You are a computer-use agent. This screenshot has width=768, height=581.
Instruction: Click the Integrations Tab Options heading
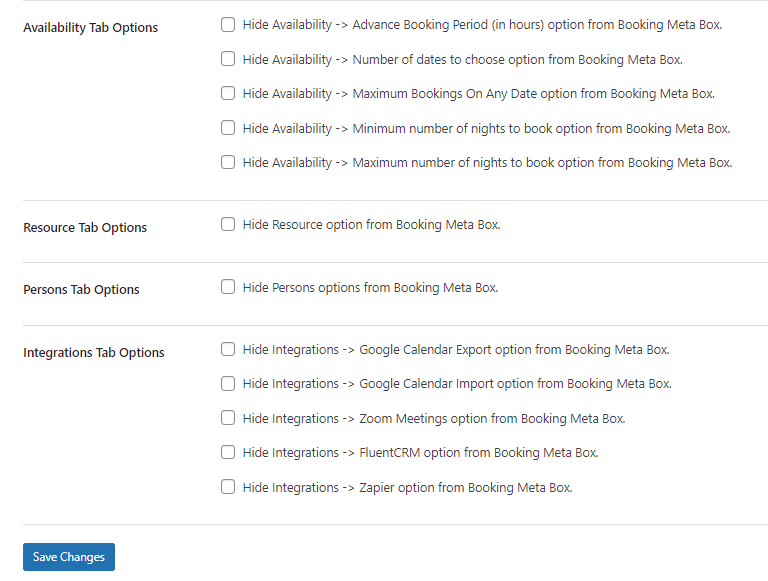pyautogui.click(x=94, y=353)
